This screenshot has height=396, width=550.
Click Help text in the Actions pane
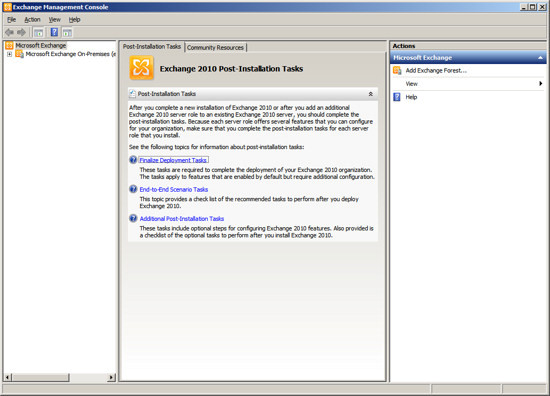click(411, 97)
